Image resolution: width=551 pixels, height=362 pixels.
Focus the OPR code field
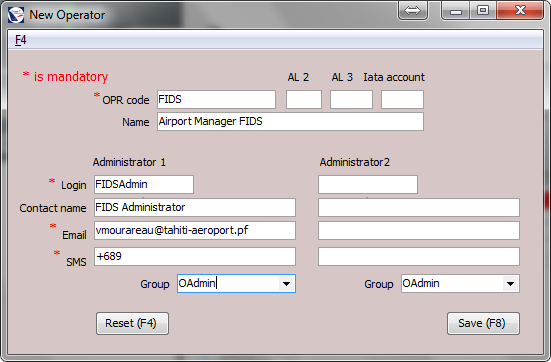click(x=216, y=99)
